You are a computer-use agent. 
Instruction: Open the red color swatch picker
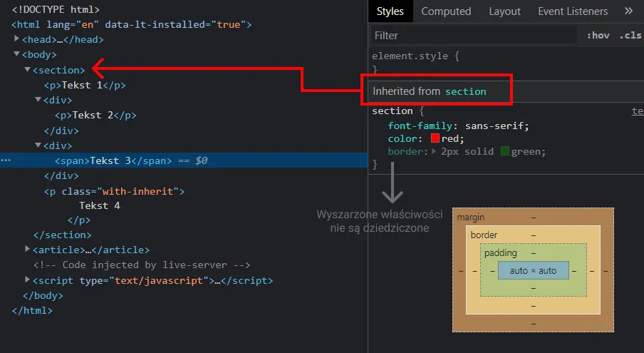coord(435,138)
